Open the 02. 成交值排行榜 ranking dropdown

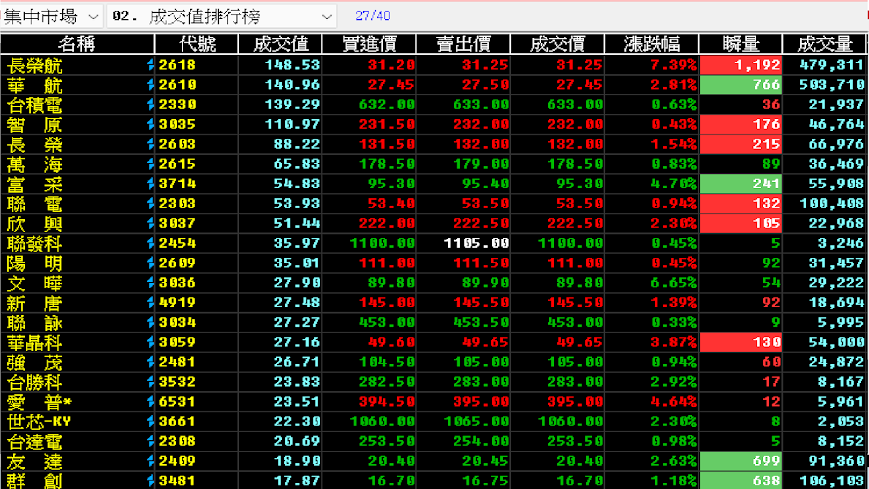(221, 17)
